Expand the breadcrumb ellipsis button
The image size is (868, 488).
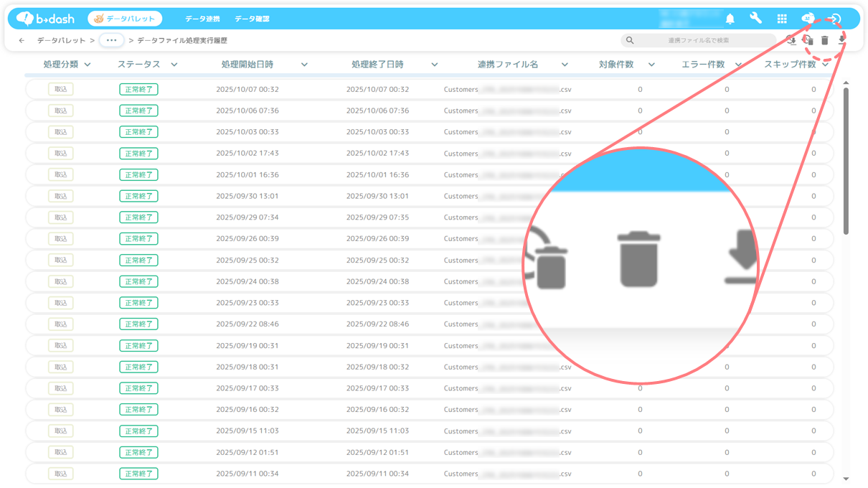tap(111, 41)
